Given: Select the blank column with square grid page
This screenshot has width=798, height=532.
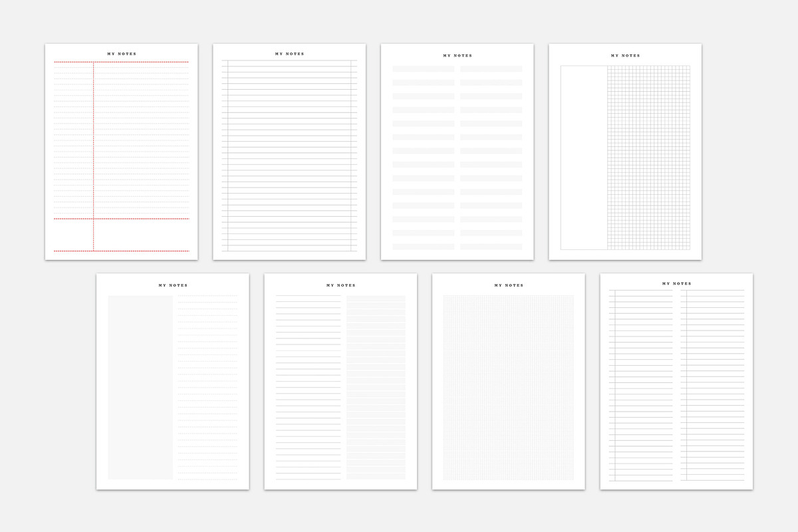Looking at the screenshot, I should (625, 152).
